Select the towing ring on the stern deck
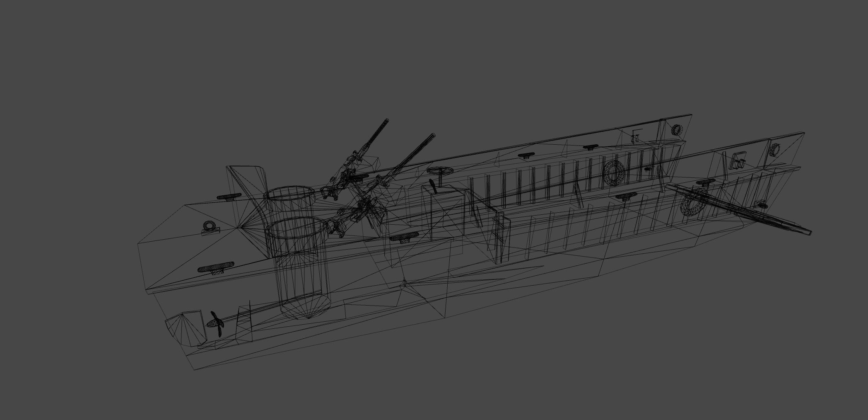 pos(209,227)
